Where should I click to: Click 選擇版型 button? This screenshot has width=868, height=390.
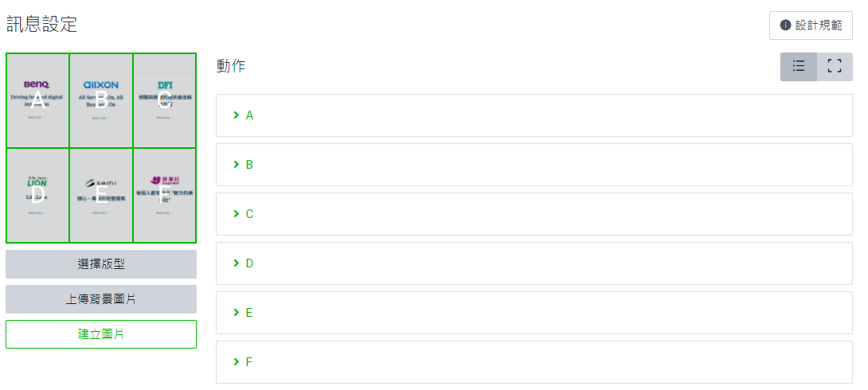click(101, 264)
